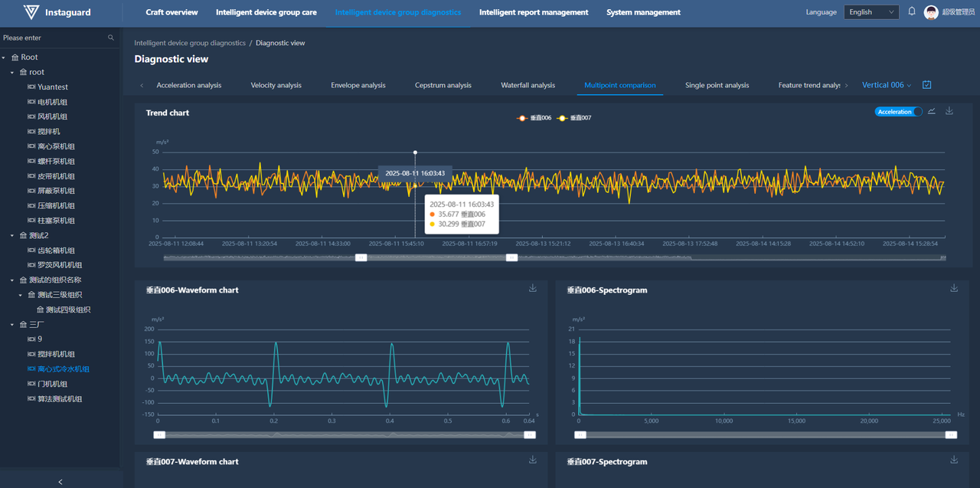Download the 垂直007 Spectrogram
The width and height of the screenshot is (980, 488).
coord(954,460)
